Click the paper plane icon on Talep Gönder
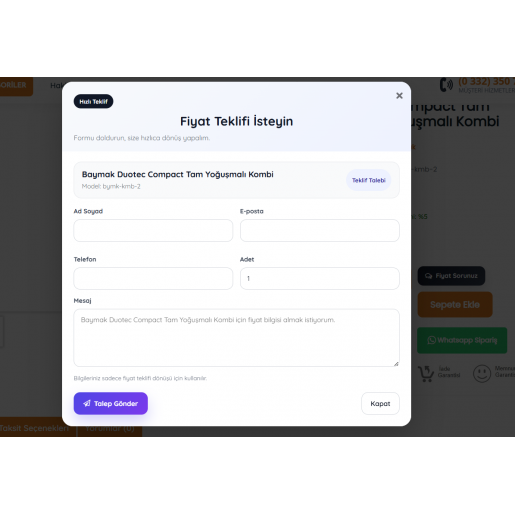 pos(87,403)
